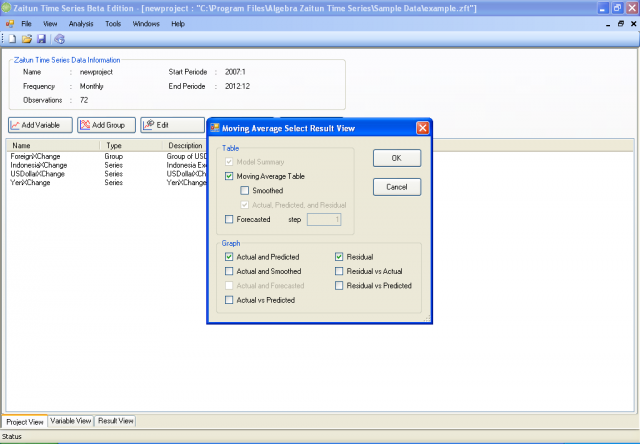The image size is (640, 444).
Task: Click the Save disk toolbar icon
Action: 41,39
